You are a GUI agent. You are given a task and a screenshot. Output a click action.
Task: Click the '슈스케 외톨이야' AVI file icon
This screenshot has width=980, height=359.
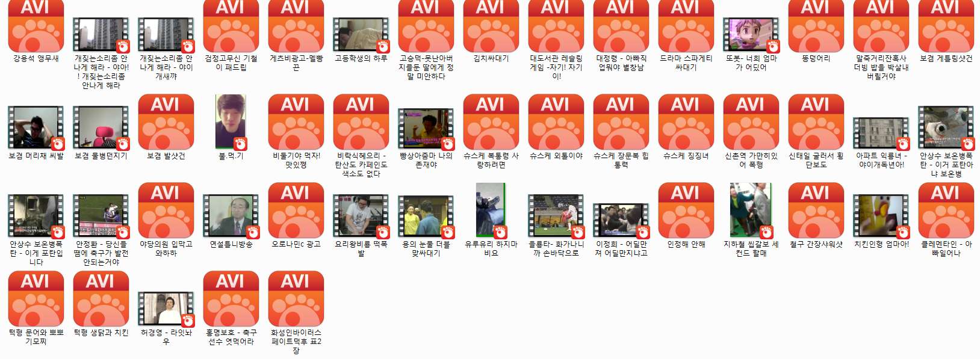556,122
